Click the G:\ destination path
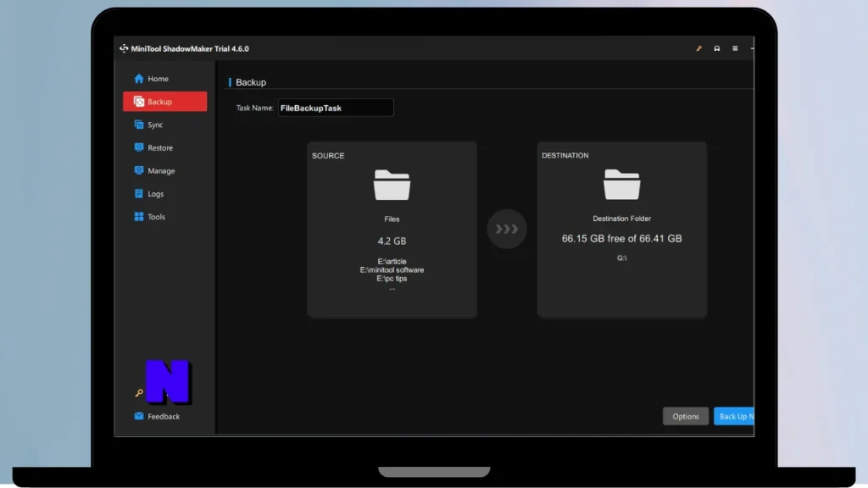 tap(622, 258)
